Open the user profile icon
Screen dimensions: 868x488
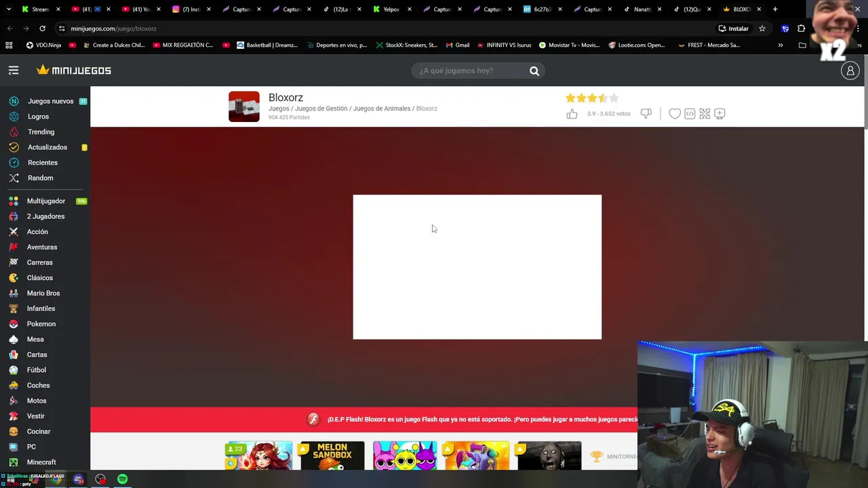click(x=850, y=70)
